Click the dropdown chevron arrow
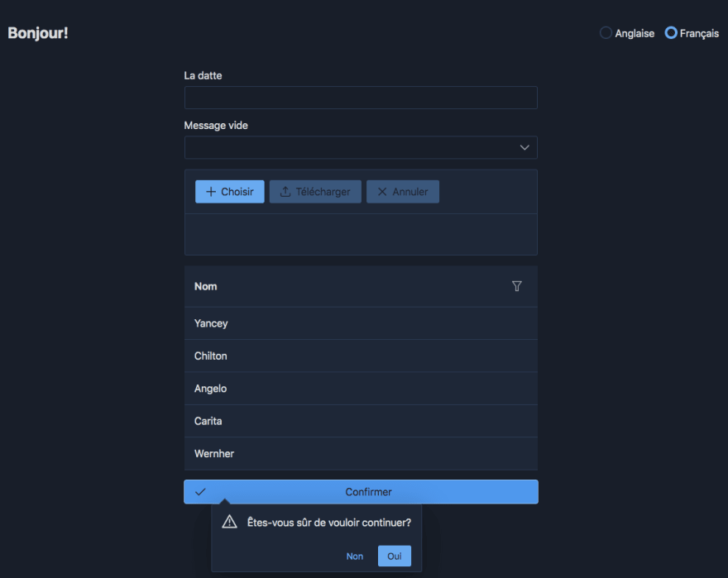Screen dimensions: 728x578 524,148
